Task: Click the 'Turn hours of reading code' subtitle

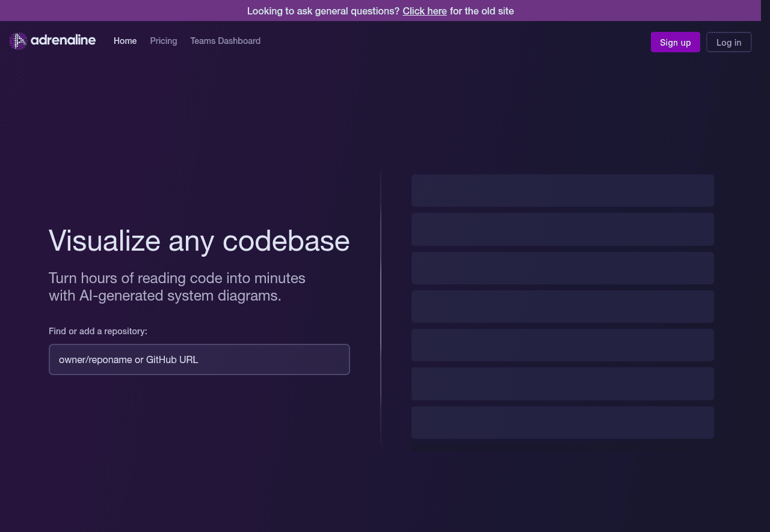Action: 177,287
